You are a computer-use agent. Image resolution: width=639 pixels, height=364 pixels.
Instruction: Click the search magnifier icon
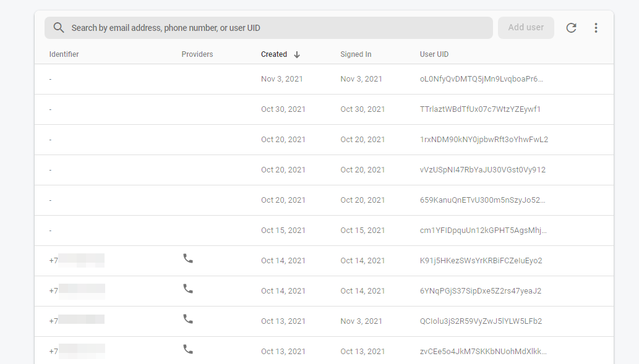click(x=59, y=28)
